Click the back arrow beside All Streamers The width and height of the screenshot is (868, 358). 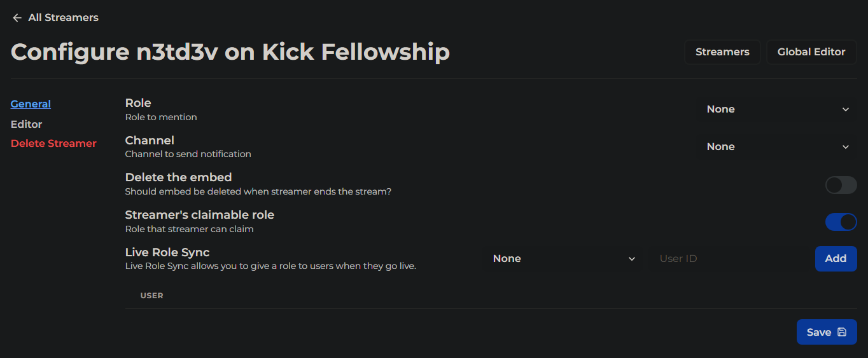(17, 18)
